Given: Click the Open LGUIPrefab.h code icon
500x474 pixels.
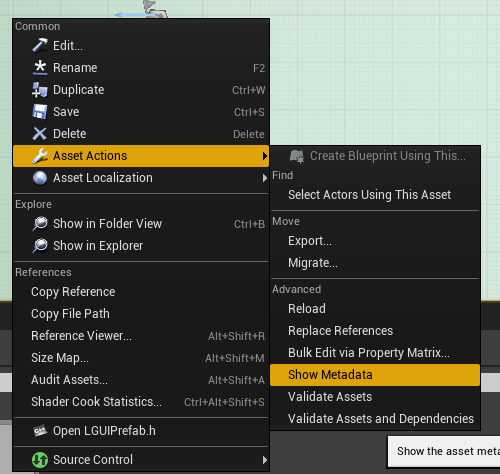Looking at the screenshot, I should pos(40,430).
